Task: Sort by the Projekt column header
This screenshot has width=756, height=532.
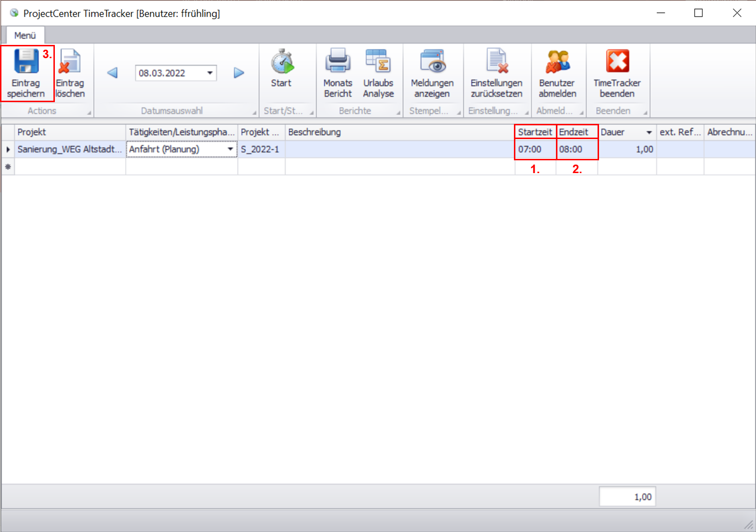Action: click(x=70, y=132)
